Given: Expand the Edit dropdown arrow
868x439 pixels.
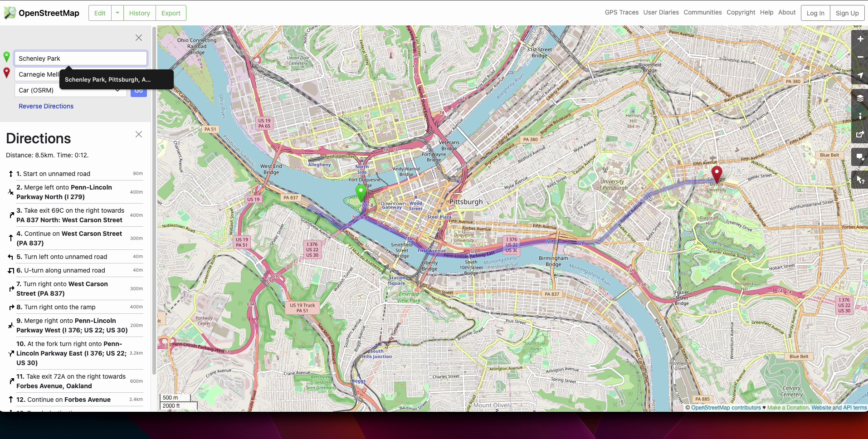Looking at the screenshot, I should (x=117, y=13).
